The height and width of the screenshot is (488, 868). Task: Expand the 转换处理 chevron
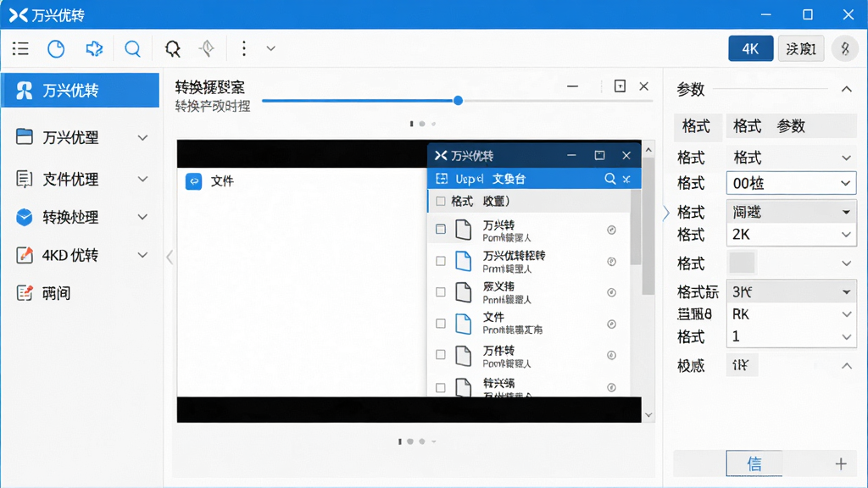coord(142,218)
